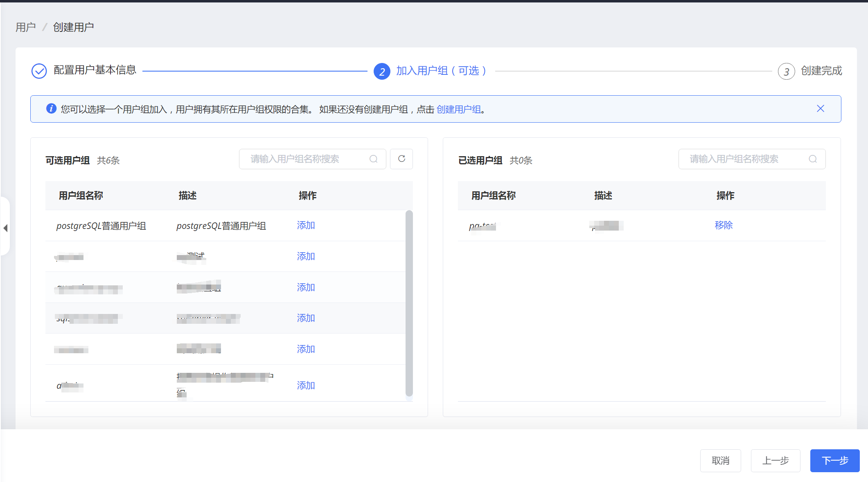Click the completed checkmark step icon
Viewport: 868px width, 482px height.
pos(39,71)
